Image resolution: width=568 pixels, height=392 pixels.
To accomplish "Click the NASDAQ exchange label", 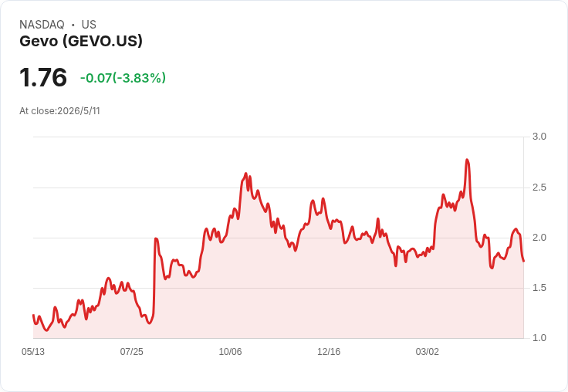I will [42, 25].
